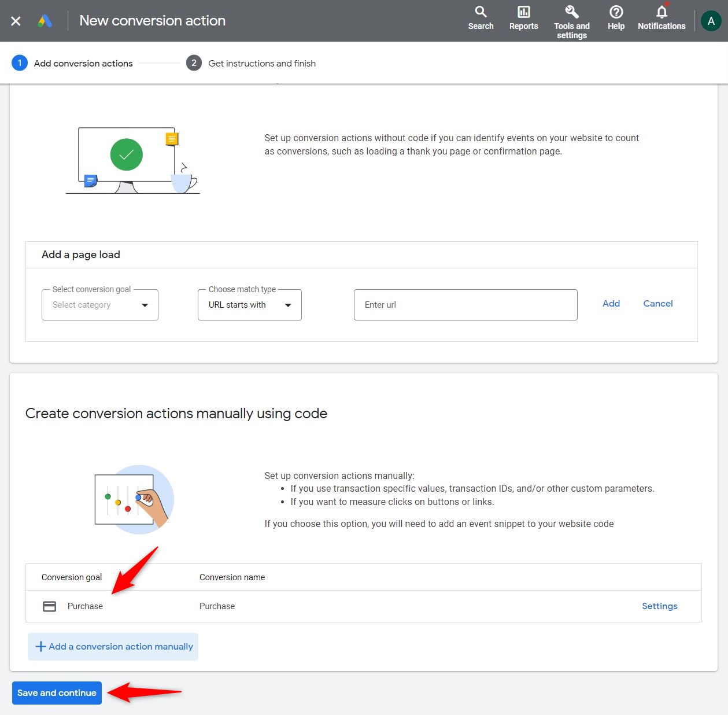Screen dimensions: 728x715
Task: Click the Google Ads logo
Action: 45,20
